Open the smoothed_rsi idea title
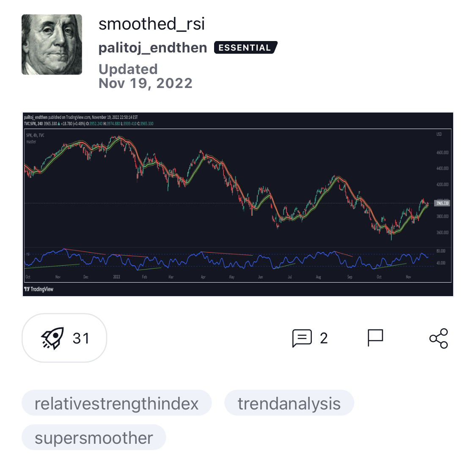476x459 pixels. coord(151,24)
